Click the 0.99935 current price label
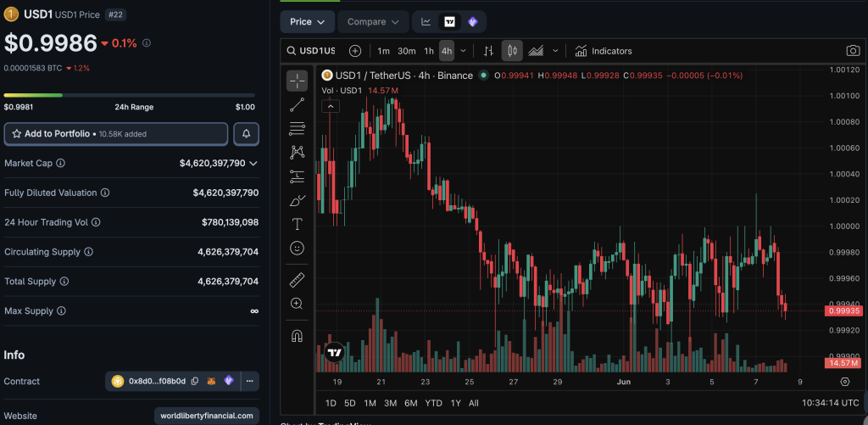Viewport: 868px width, 425px height. (x=843, y=310)
